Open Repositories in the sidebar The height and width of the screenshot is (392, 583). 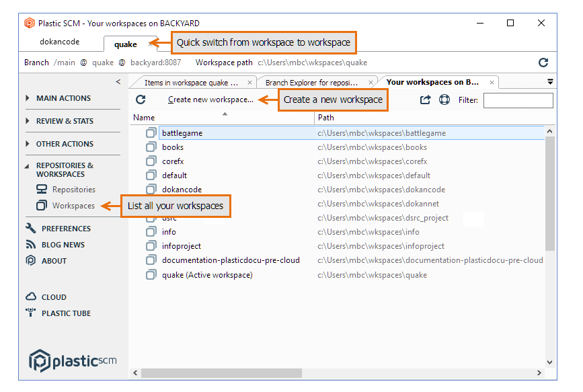click(73, 190)
